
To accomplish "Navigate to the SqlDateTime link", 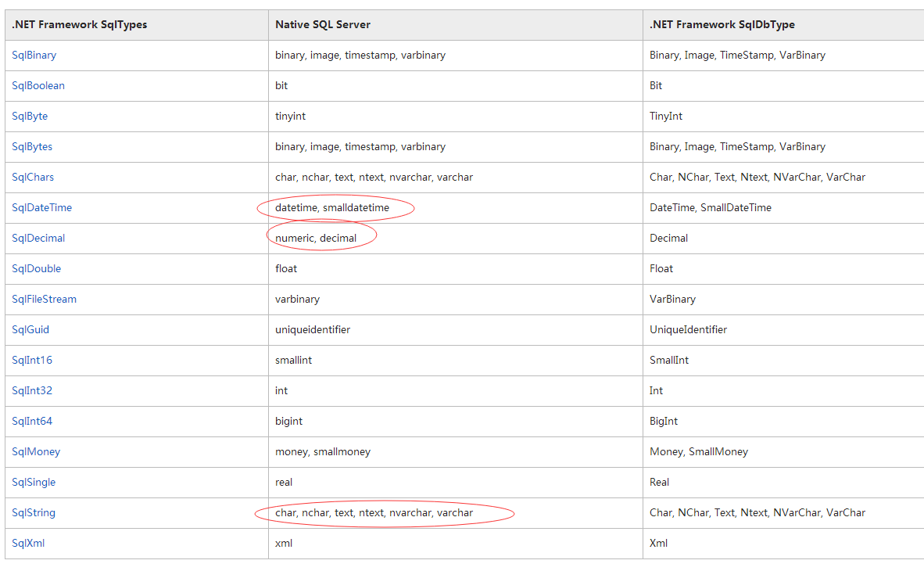I will (x=42, y=207).
